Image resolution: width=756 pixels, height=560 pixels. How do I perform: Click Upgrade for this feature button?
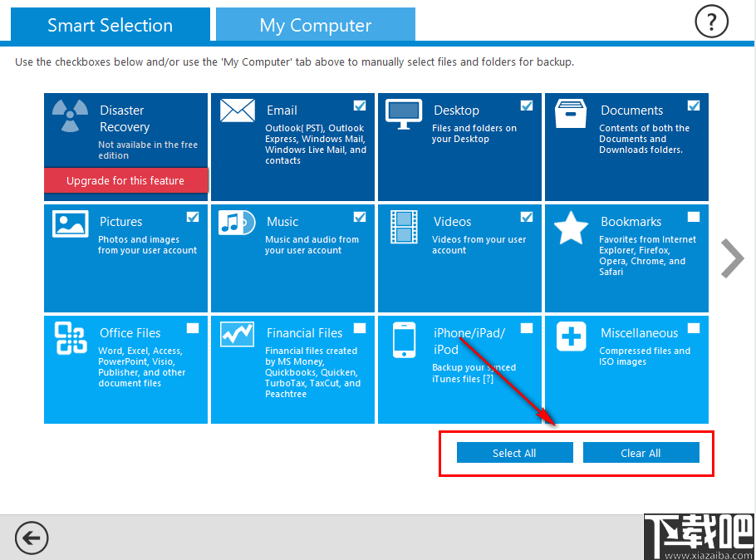[125, 180]
